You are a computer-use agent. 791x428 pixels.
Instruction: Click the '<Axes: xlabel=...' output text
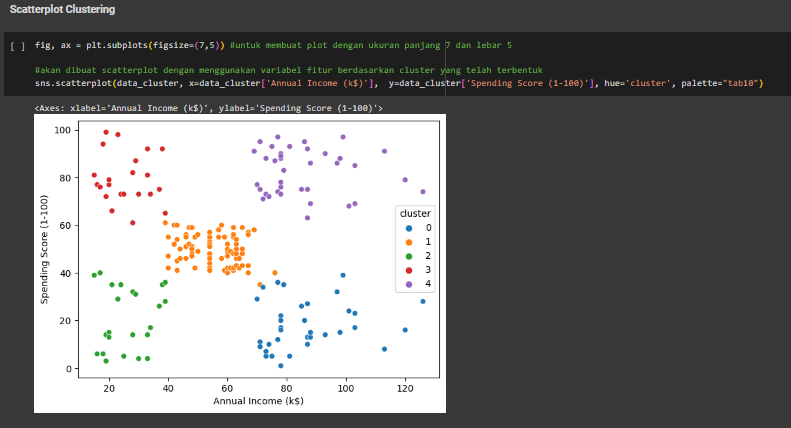point(208,108)
